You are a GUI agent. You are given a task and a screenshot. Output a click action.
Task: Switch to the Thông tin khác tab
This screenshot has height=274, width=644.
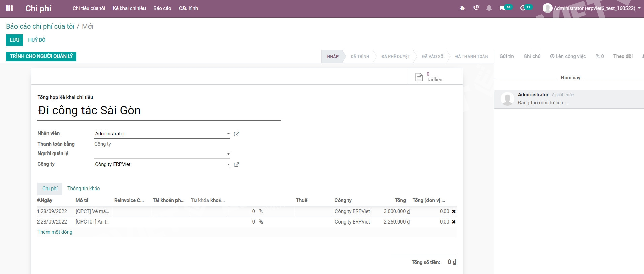pos(84,189)
